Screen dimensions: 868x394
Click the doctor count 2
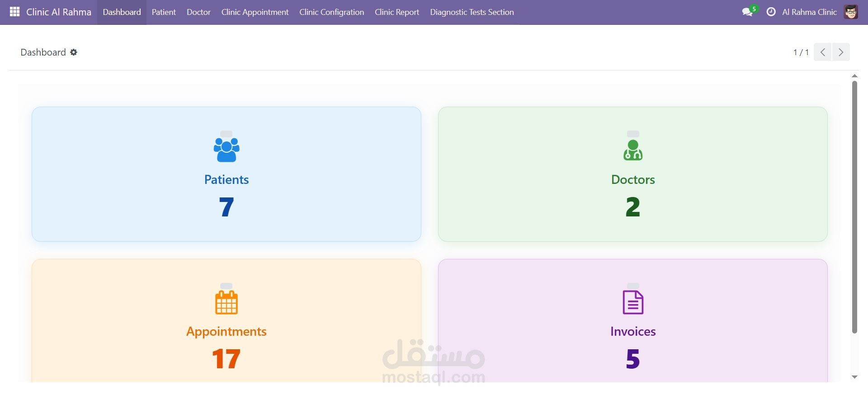[633, 207]
